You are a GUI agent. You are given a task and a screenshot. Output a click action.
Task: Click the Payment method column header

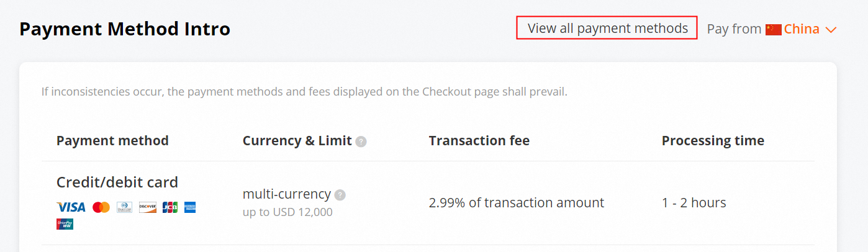coord(112,141)
